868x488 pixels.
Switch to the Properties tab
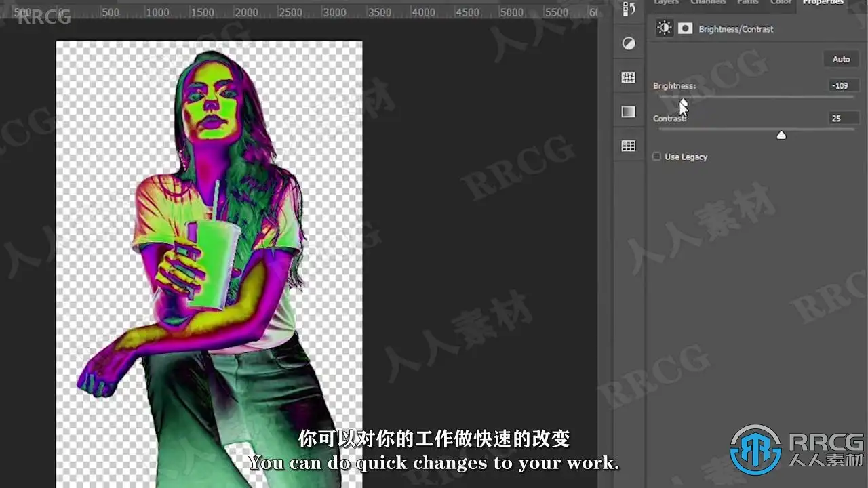tap(823, 3)
